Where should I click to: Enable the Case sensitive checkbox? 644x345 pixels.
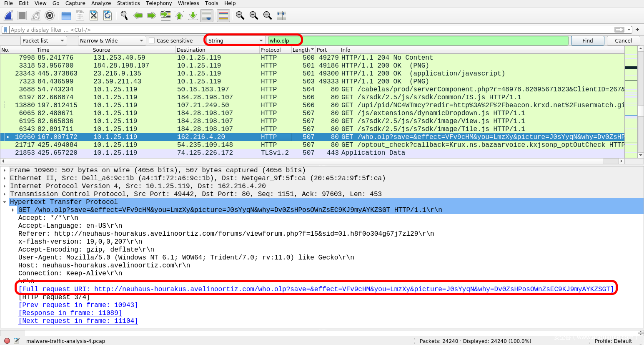[x=152, y=41]
